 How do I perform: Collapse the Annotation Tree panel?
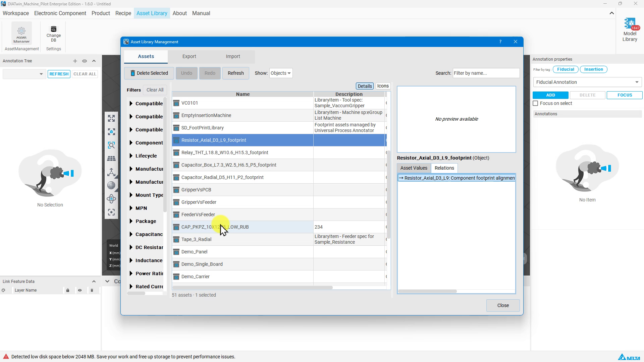click(94, 61)
